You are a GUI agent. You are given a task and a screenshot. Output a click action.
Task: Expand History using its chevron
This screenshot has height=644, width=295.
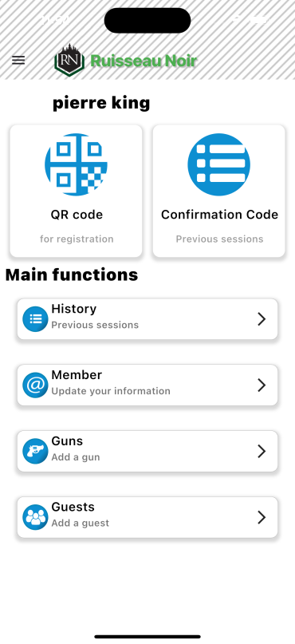(x=262, y=319)
